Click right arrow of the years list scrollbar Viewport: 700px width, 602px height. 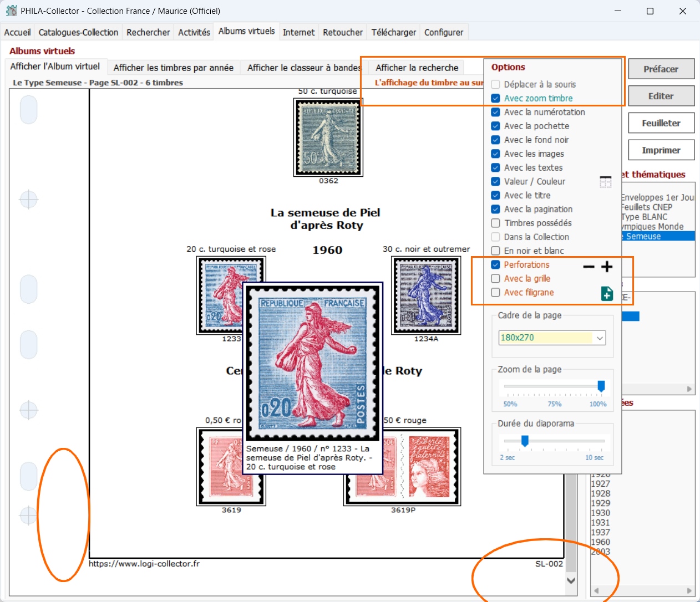689,590
